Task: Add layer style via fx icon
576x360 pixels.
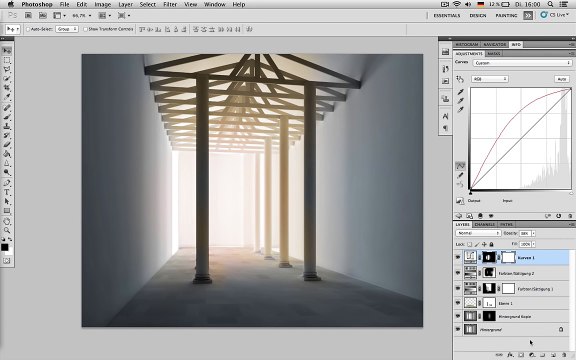Action: [510, 355]
